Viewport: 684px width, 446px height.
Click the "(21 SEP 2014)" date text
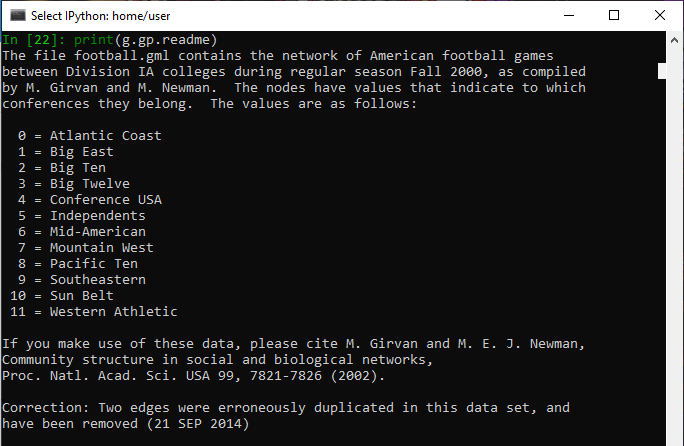click(x=198, y=424)
